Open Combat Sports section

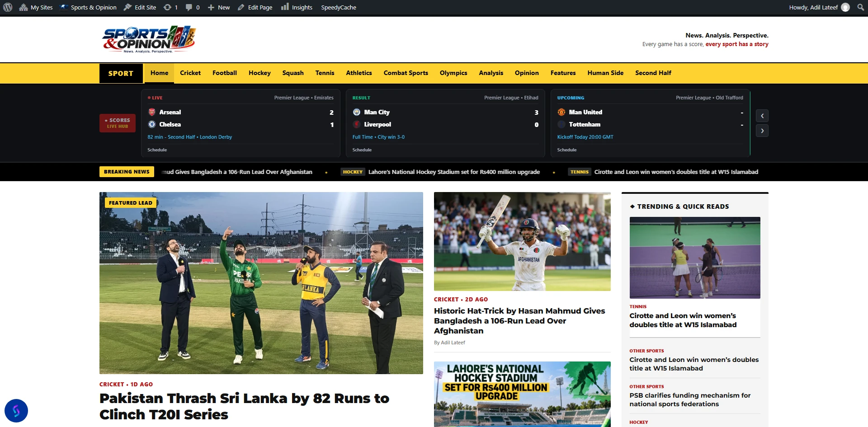pyautogui.click(x=406, y=73)
